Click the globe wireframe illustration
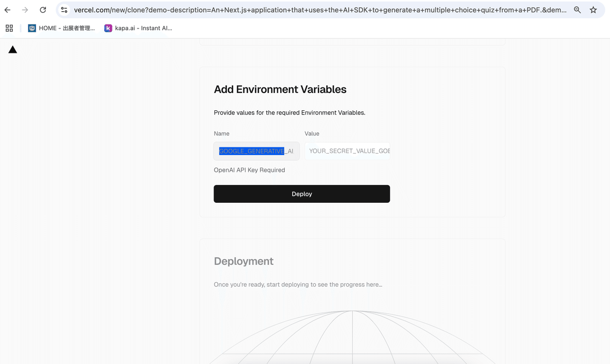The image size is (610, 364). [x=352, y=336]
